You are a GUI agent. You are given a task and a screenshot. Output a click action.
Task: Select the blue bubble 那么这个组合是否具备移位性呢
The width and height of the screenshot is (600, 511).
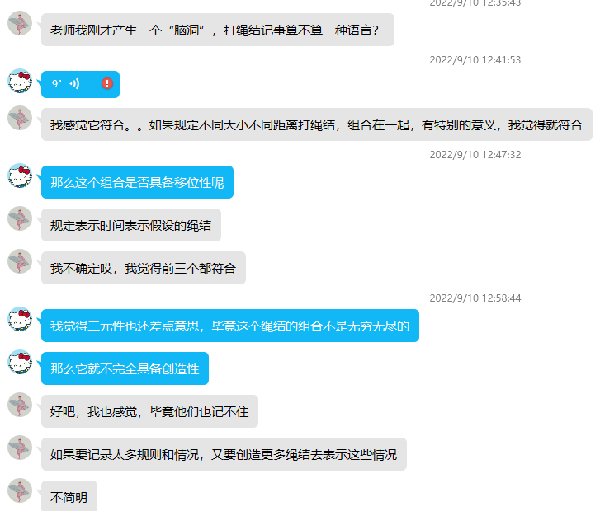click(x=137, y=183)
